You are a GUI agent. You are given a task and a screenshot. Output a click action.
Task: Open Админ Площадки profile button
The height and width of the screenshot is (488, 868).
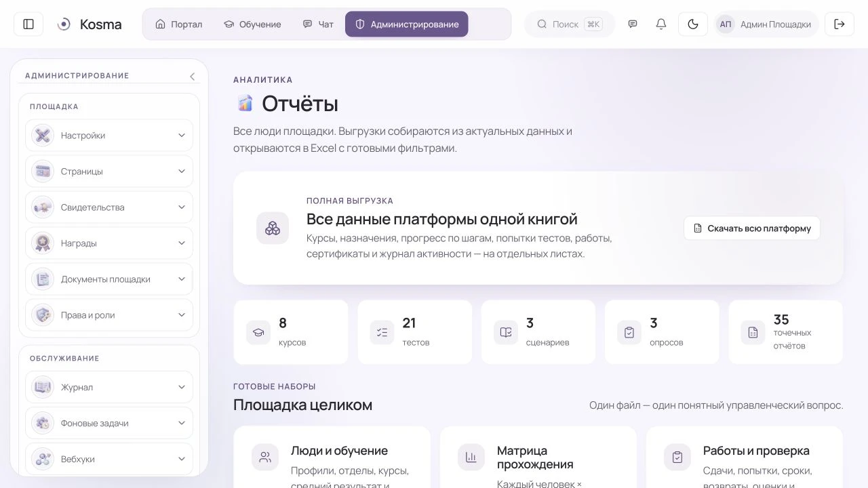(x=766, y=24)
